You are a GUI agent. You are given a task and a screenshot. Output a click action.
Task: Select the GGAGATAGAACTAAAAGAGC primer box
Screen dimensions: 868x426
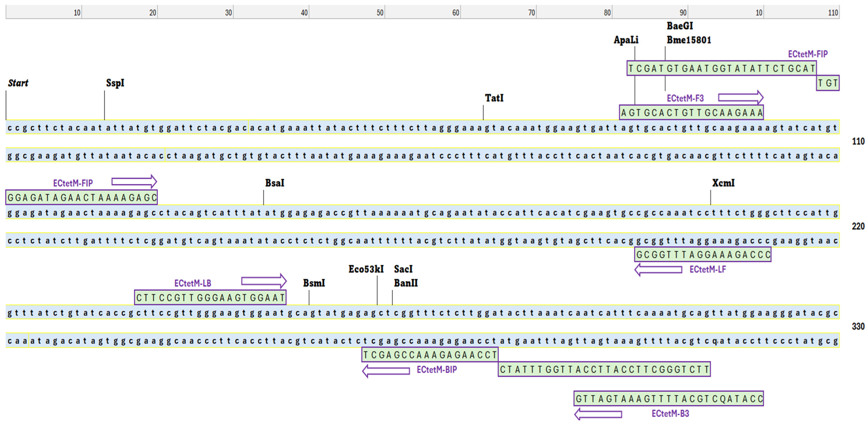pos(82,198)
